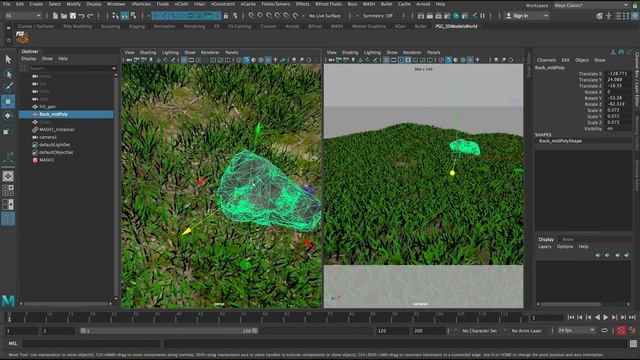Open script editor icon at bottom right
Viewport: 640px width, 360px height.
(633, 344)
